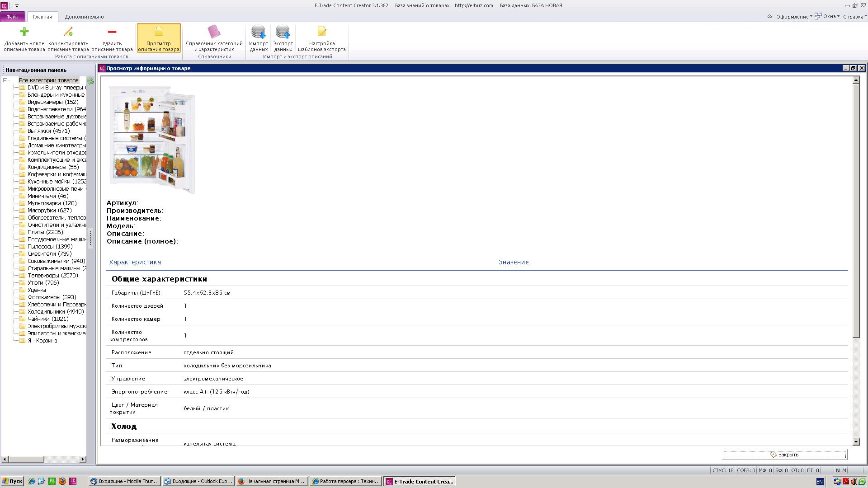Select the Фотокамеры (393) category
This screenshot has height=488, width=868.
click(x=52, y=297)
